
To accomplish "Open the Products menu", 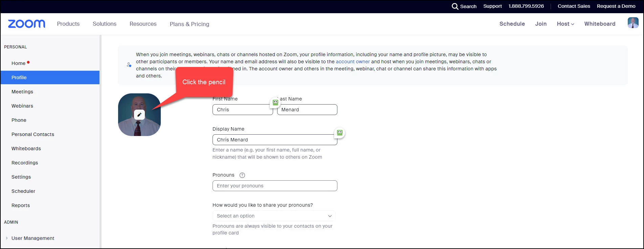I will (x=68, y=24).
